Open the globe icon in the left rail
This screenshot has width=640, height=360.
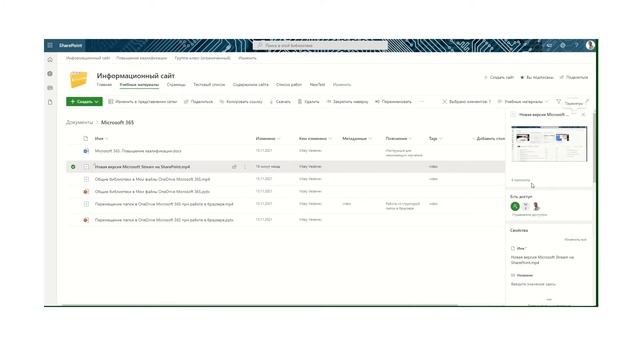pos(50,74)
